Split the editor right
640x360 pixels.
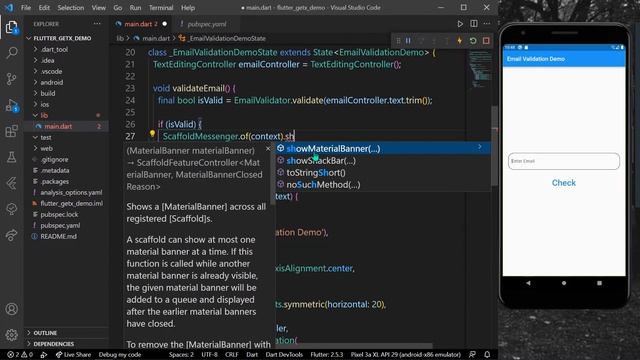[x=473, y=24]
